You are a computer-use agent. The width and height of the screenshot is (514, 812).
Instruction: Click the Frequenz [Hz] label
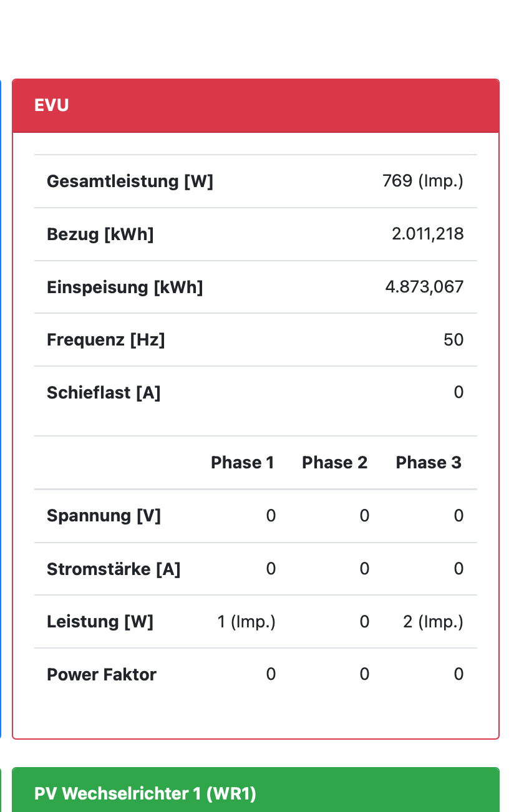pos(105,340)
